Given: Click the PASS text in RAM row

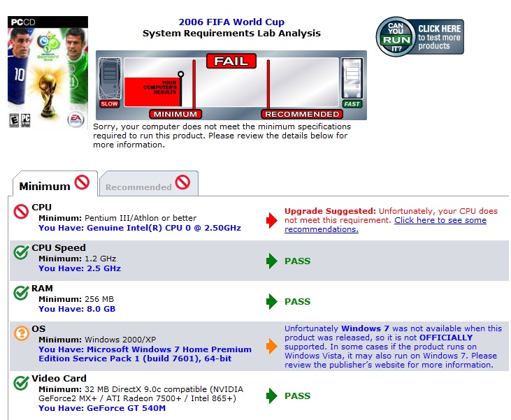Looking at the screenshot, I should click(x=298, y=301).
